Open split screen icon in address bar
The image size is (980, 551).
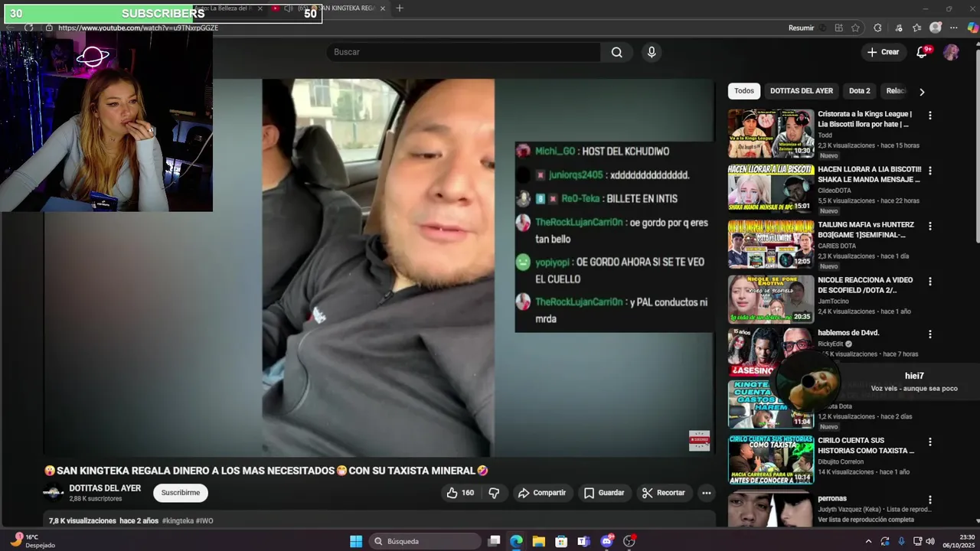(838, 28)
